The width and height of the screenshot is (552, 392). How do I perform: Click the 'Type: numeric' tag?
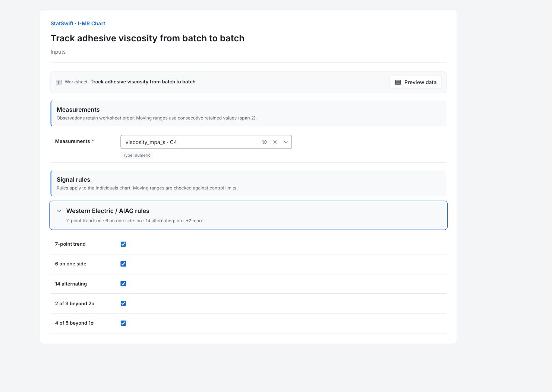[137, 155]
